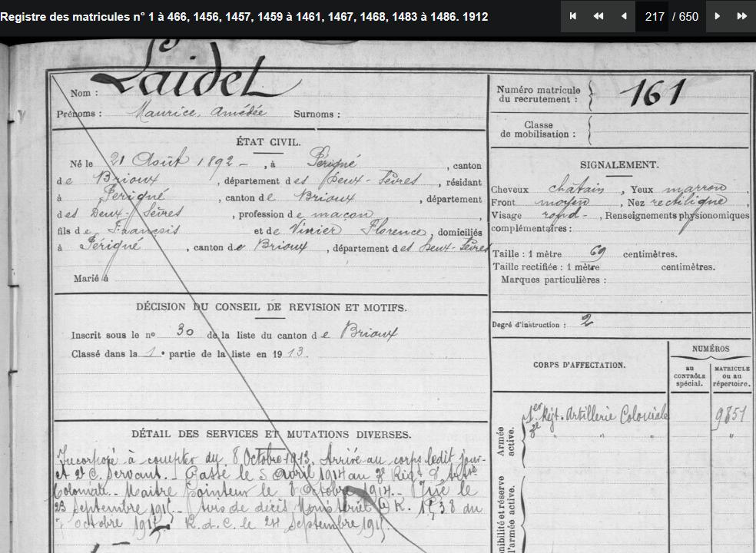Click the double-arrow fast-forward pages button
The width and height of the screenshot is (756, 553).
[x=741, y=16]
